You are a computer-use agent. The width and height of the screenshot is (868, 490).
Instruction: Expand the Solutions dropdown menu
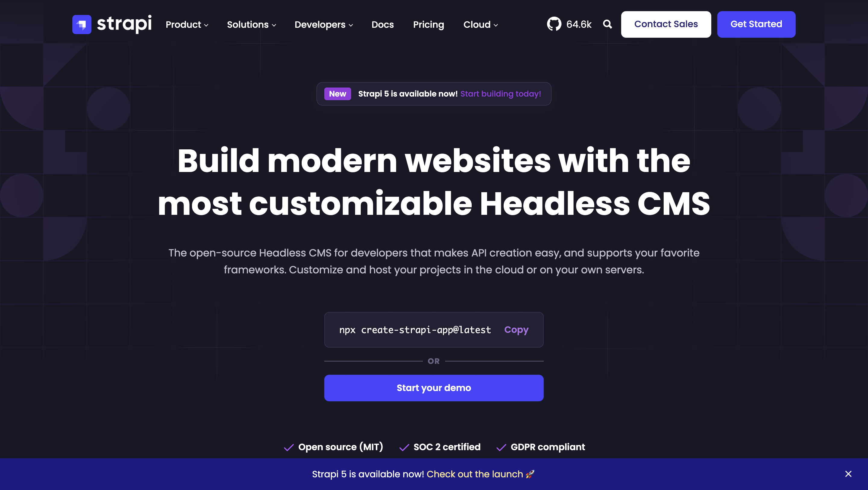251,24
